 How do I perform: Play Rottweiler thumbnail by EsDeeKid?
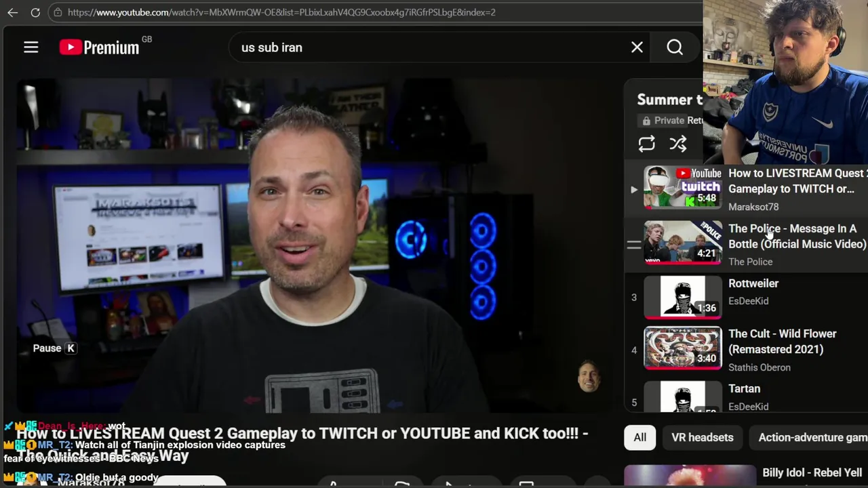(x=682, y=297)
